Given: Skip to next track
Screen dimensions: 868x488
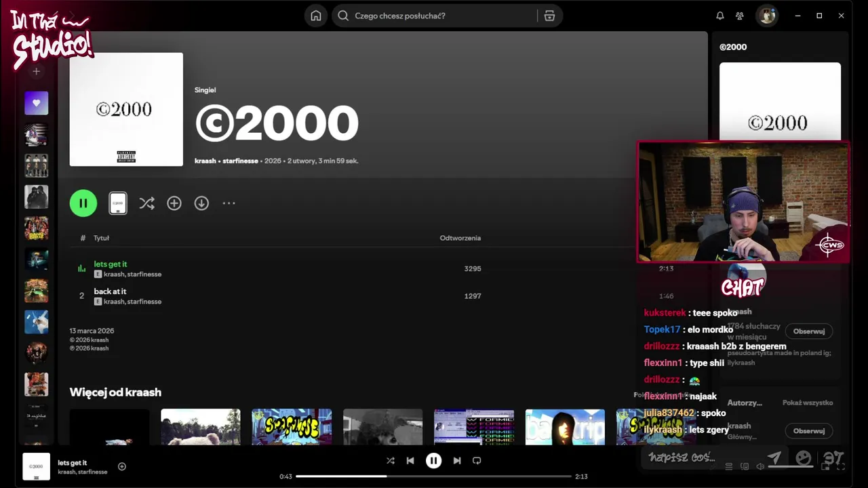Looking at the screenshot, I should [x=457, y=460].
